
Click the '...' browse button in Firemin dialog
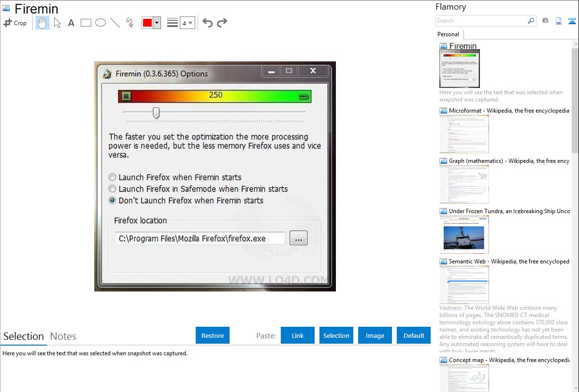(x=298, y=238)
